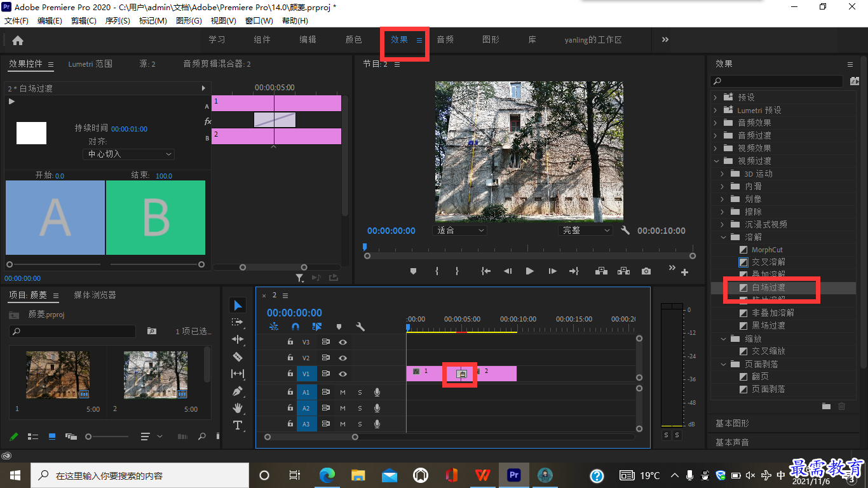
Task: Enable voice-over record on A3
Action: pyautogui.click(x=377, y=424)
